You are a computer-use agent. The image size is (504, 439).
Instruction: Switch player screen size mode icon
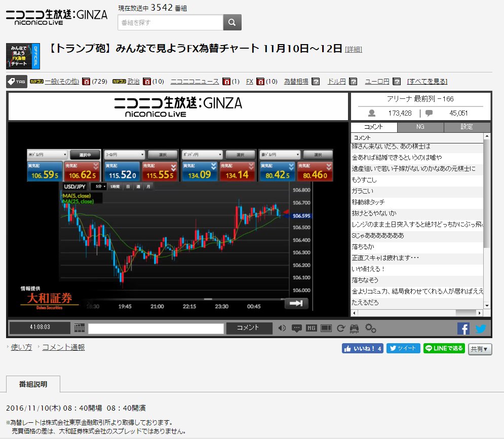[x=326, y=328]
